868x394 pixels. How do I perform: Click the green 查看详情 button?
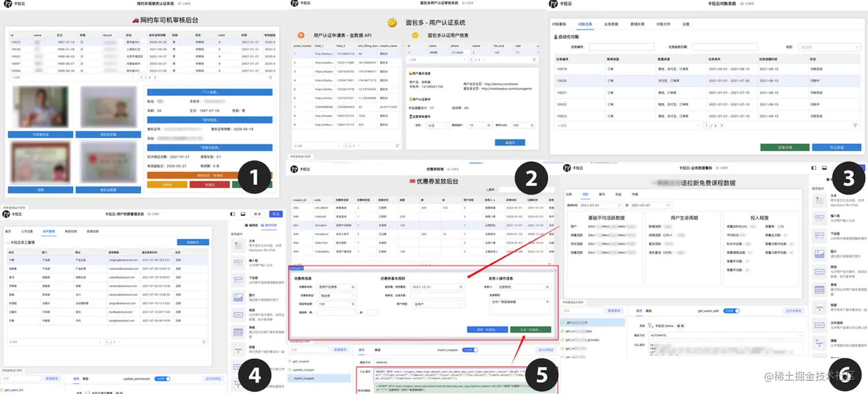tap(785, 148)
